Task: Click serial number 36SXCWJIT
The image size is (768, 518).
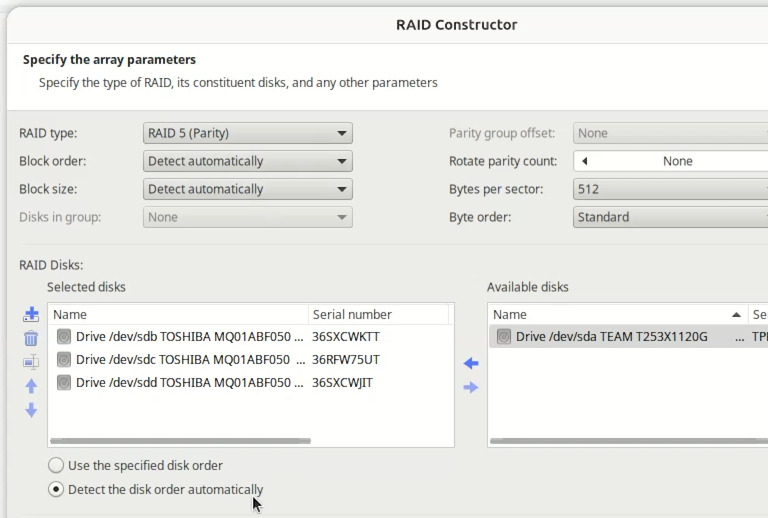Action: 342,382
